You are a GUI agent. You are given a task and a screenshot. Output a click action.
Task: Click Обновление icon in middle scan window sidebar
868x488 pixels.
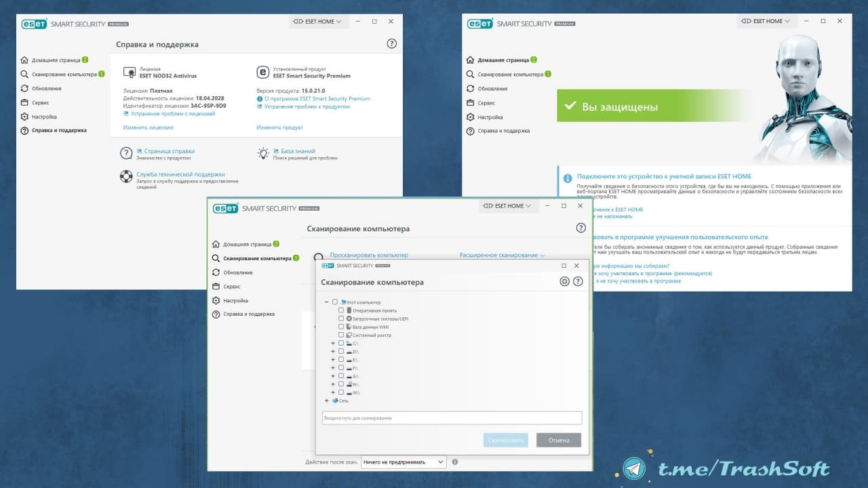coord(216,272)
